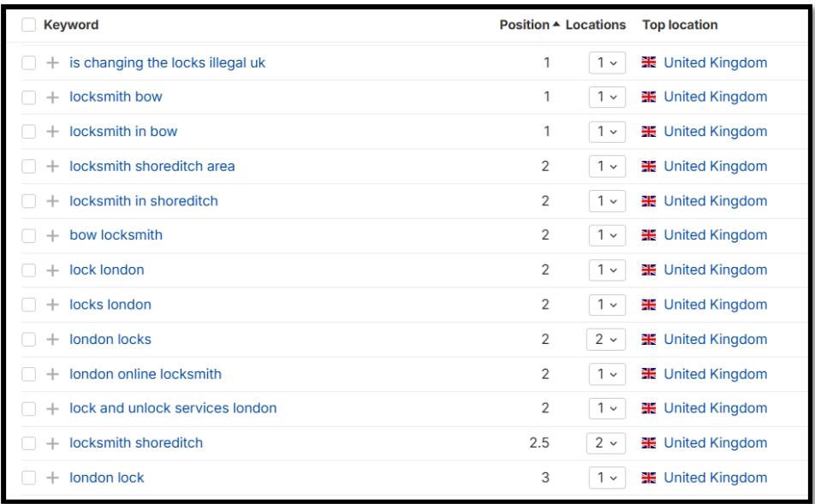Check the 'locks london' row checkbox
The image size is (815, 504).
(28, 305)
